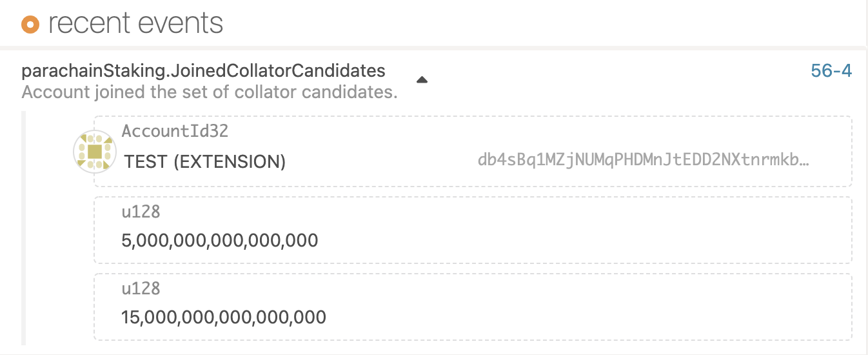This screenshot has width=868, height=355.
Task: Click the parachainStaking.JoinedCollatorCandidates event title
Action: (x=203, y=70)
